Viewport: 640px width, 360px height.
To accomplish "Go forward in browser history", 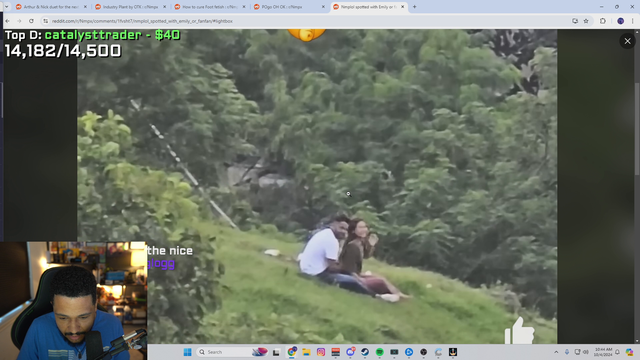I will coord(19,21).
